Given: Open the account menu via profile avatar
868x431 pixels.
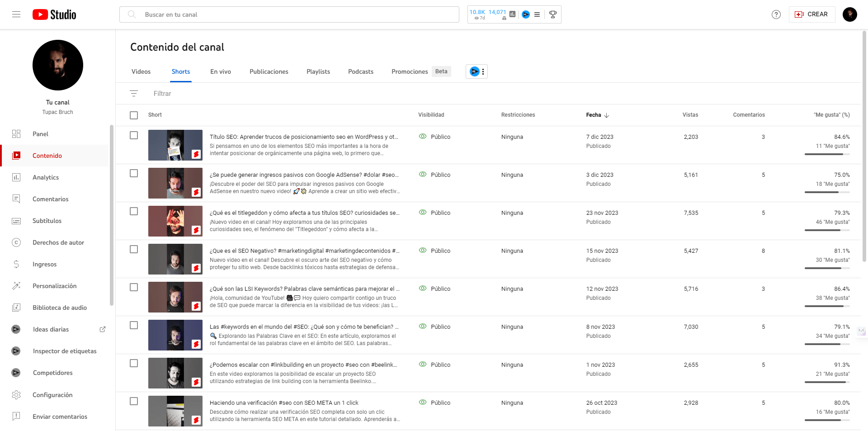Looking at the screenshot, I should click(850, 14).
